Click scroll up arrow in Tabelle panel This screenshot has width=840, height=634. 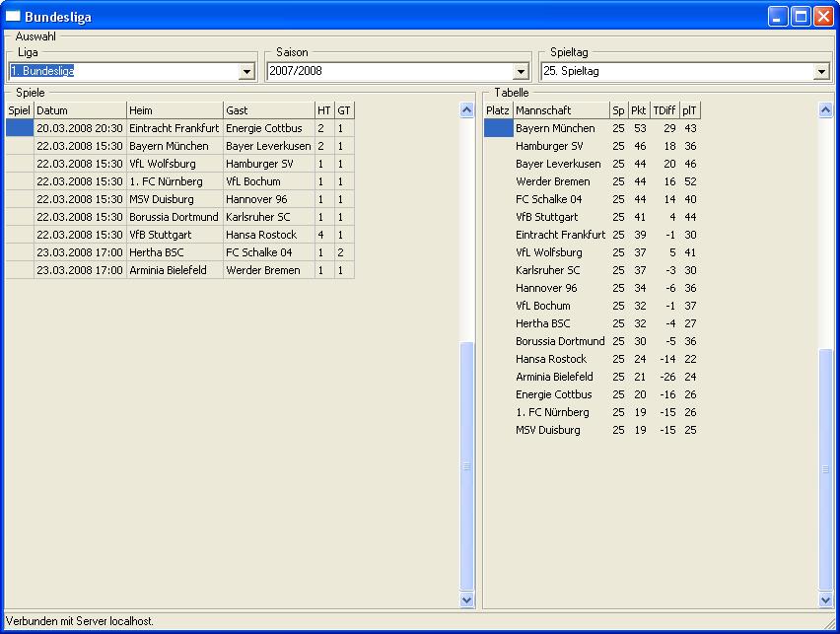pos(825,109)
